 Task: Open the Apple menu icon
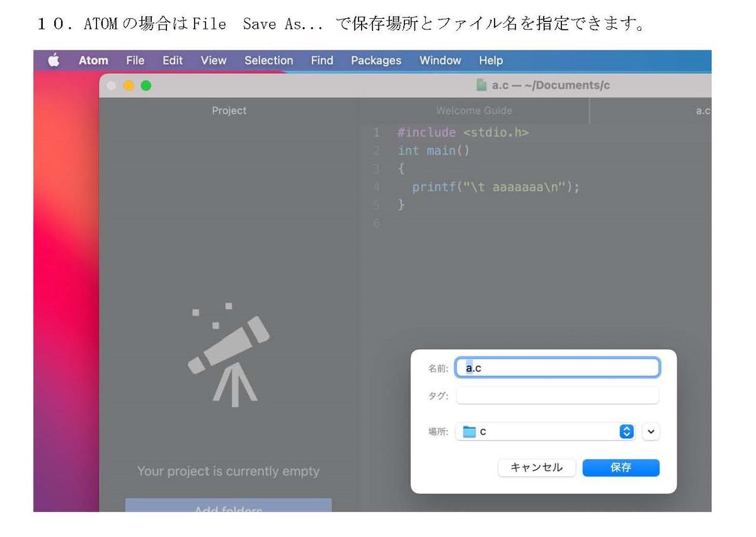click(x=54, y=60)
